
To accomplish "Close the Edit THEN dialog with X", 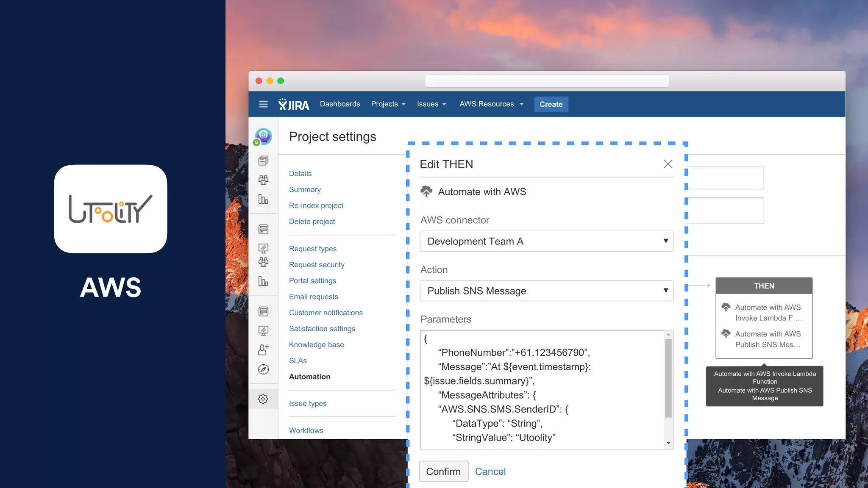I will pyautogui.click(x=668, y=164).
